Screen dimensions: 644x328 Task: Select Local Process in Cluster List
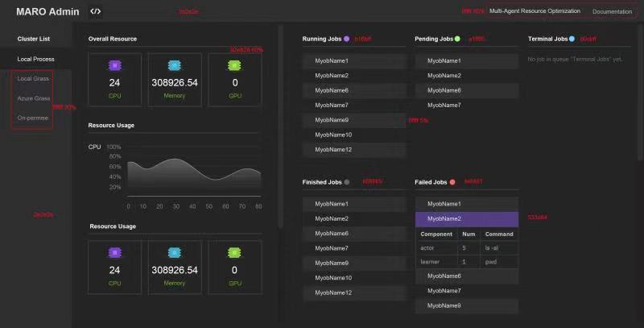coord(35,59)
